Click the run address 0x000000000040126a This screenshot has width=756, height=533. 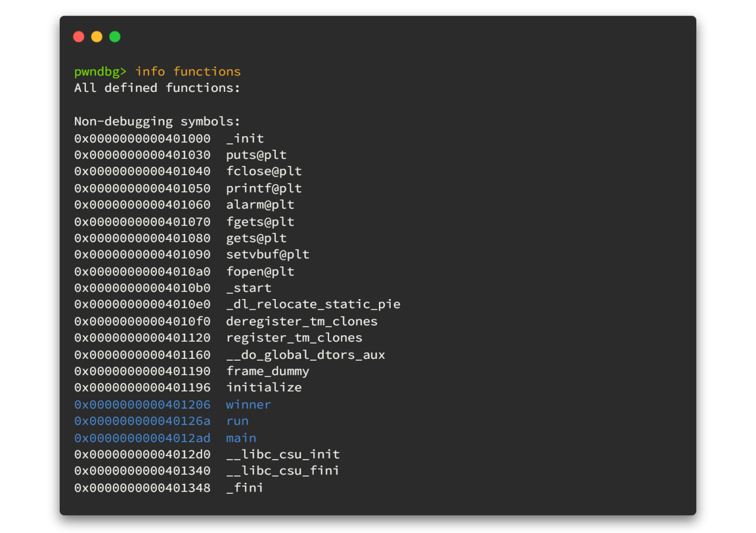coord(142,421)
